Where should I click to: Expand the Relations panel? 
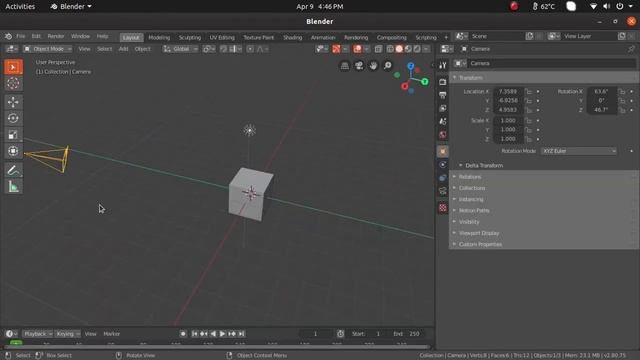tap(469, 177)
